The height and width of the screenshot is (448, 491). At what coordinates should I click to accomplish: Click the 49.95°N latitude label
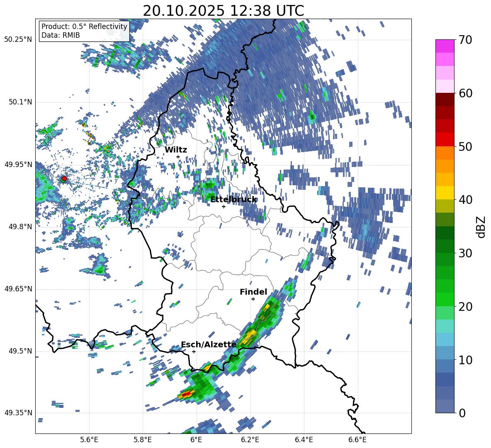coord(18,164)
